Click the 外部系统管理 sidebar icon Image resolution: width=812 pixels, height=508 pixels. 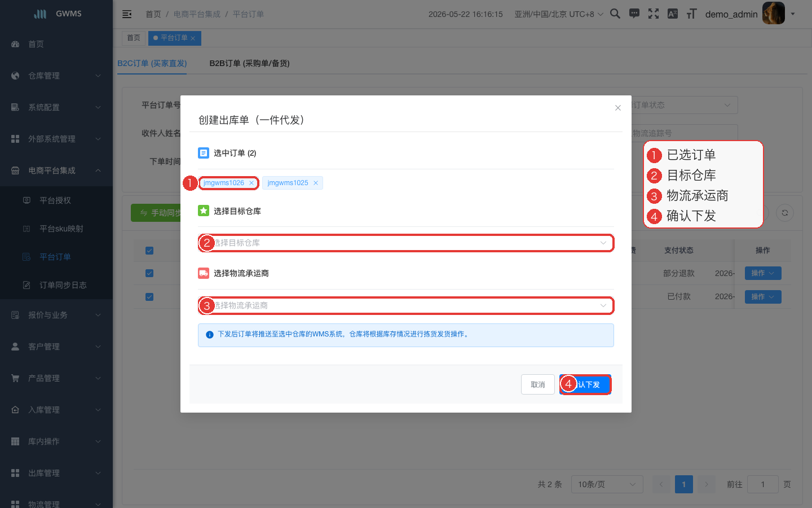pyautogui.click(x=15, y=139)
